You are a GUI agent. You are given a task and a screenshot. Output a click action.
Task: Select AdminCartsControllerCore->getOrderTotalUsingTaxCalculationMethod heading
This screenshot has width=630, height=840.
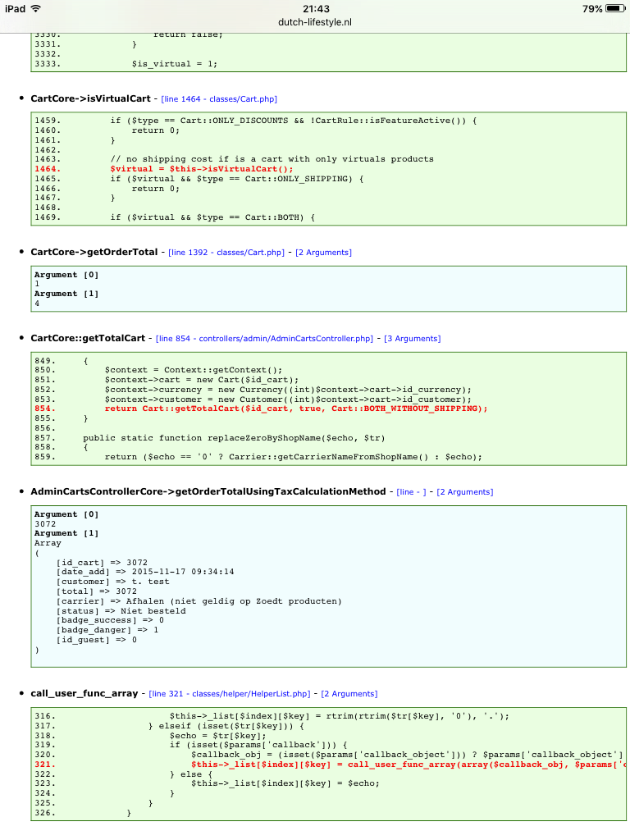[x=208, y=491]
